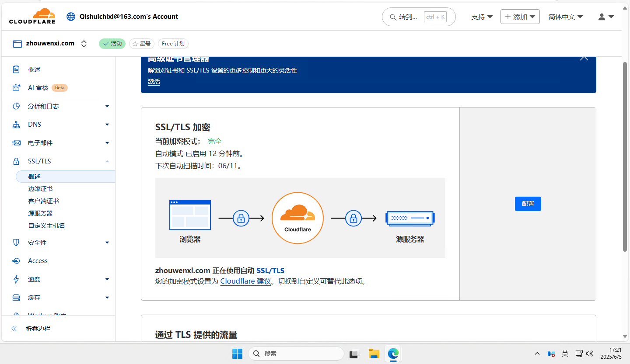Click the account name Qishuichixi@163.com's Account
630x364 pixels.
click(129, 17)
